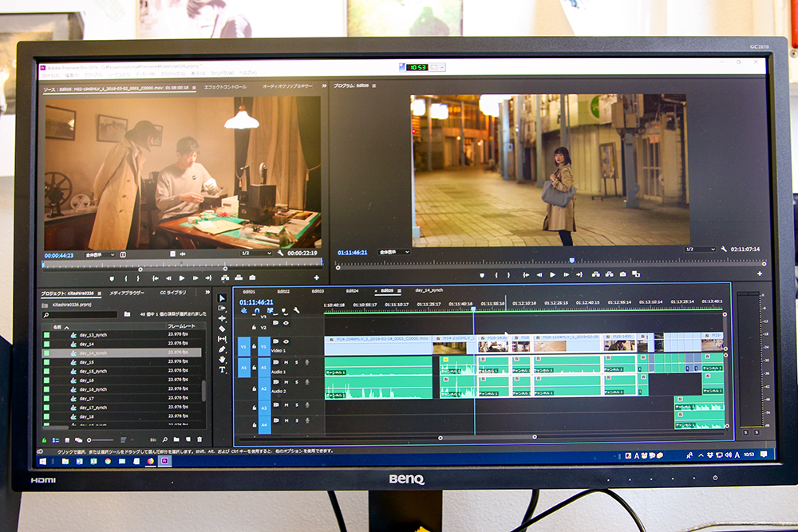
Task: Switch to day_14_synch sequence tab
Action: click(x=429, y=290)
